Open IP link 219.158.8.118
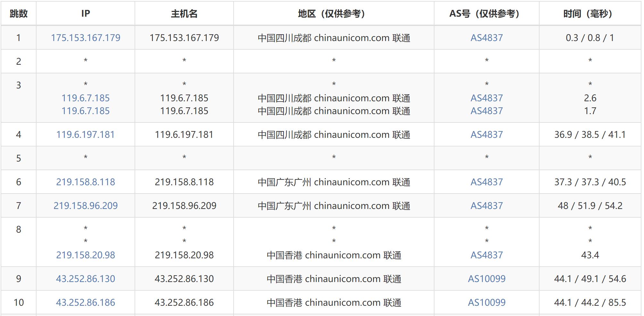 pyautogui.click(x=86, y=182)
